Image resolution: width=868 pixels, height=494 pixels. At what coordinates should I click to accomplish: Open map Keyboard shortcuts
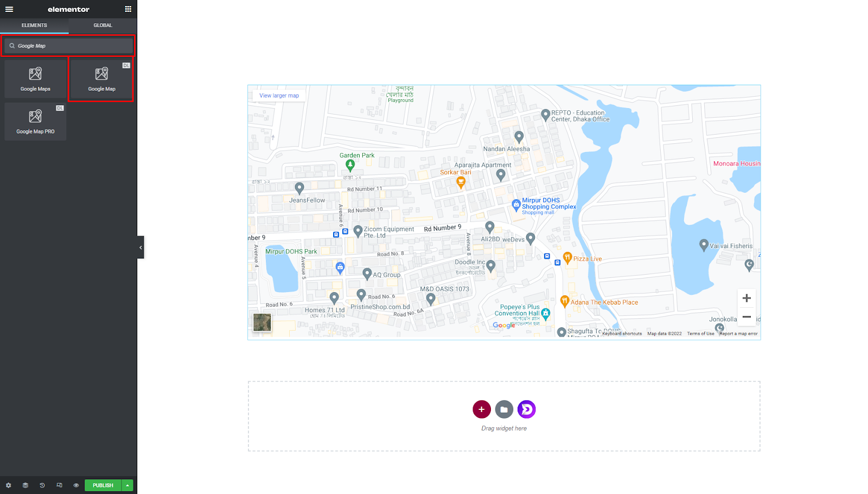tap(622, 334)
